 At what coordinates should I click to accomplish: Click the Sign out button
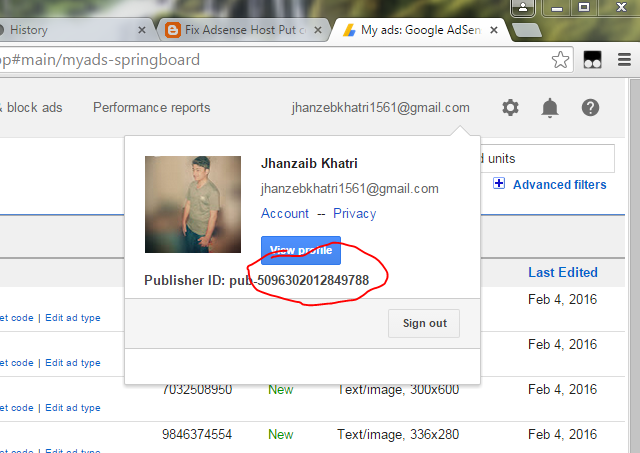pyautogui.click(x=424, y=323)
